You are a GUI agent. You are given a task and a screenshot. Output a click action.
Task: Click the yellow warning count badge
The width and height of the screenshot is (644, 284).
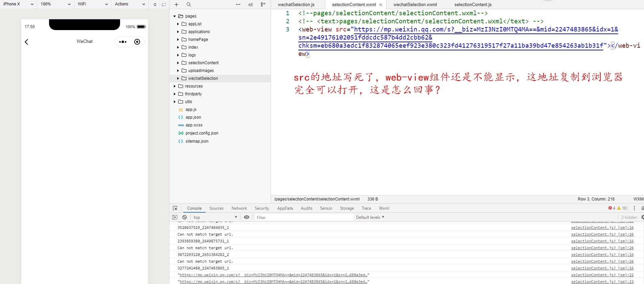click(x=622, y=208)
